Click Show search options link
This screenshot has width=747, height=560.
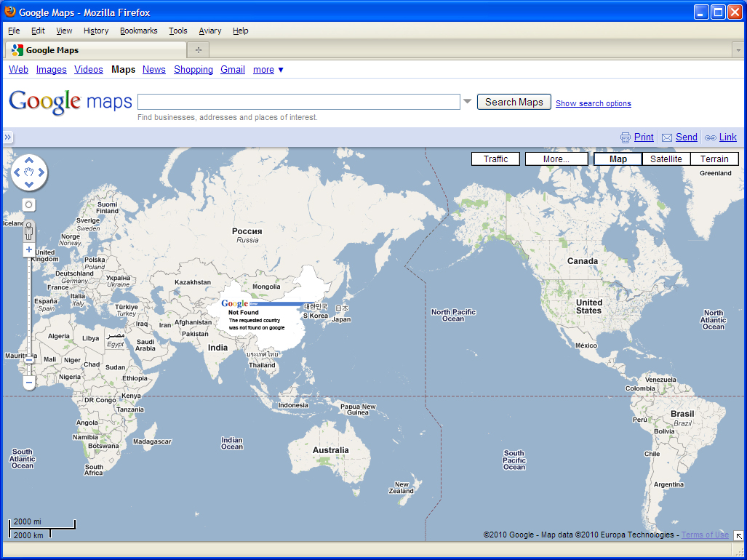[x=593, y=103]
